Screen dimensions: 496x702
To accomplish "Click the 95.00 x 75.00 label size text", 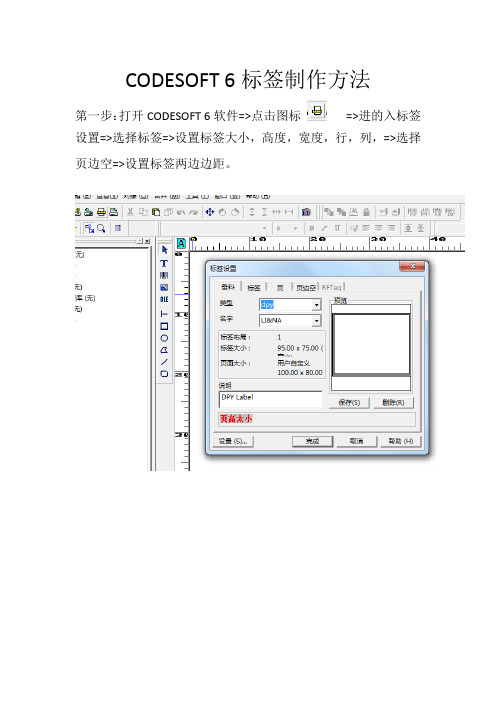I will pyautogui.click(x=299, y=348).
